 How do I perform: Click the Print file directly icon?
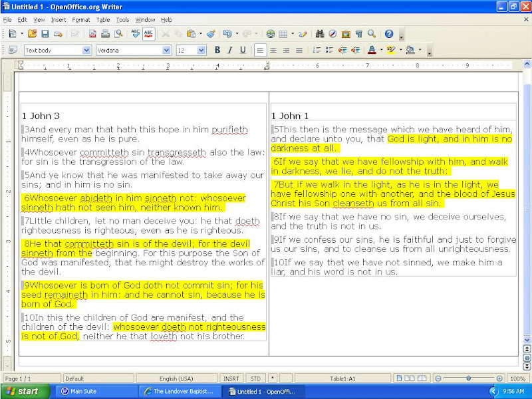(105, 34)
